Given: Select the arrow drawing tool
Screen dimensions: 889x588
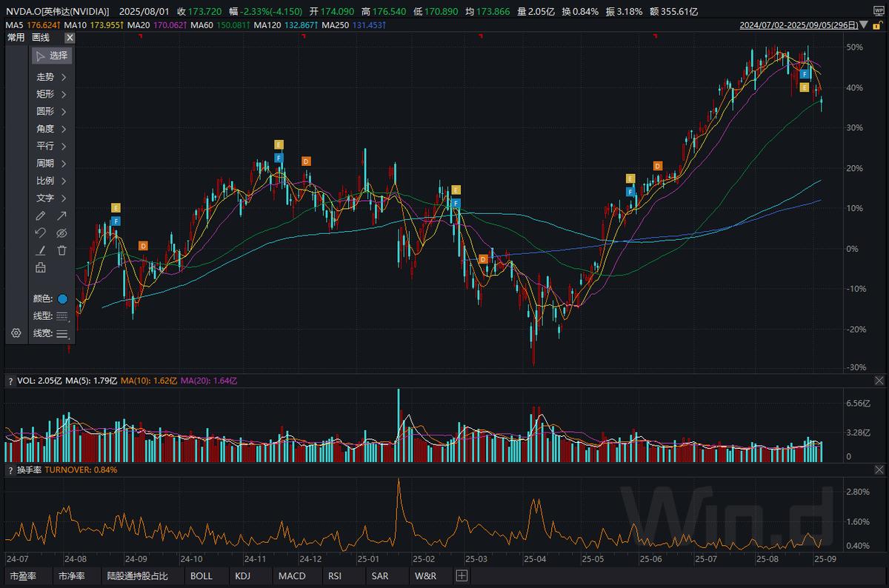Looking at the screenshot, I should (x=62, y=216).
